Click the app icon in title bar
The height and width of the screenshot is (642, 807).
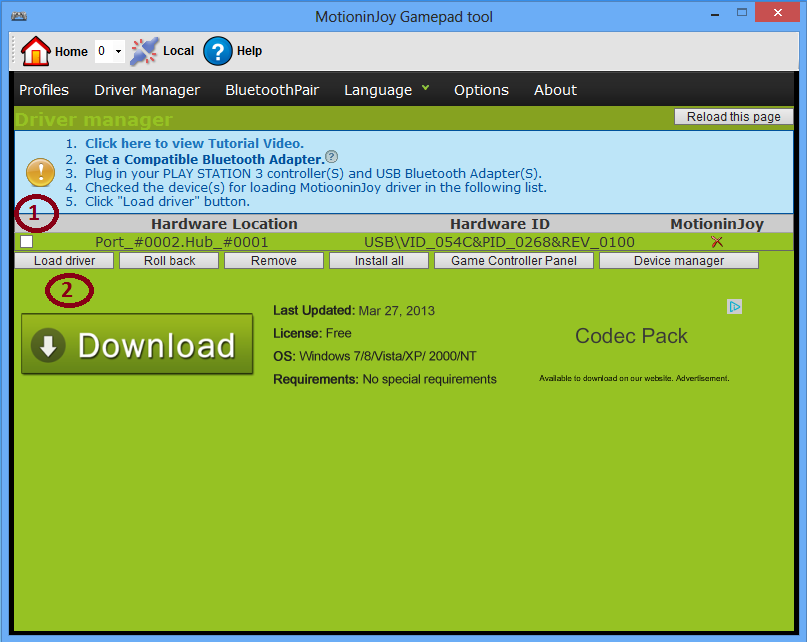point(18,17)
